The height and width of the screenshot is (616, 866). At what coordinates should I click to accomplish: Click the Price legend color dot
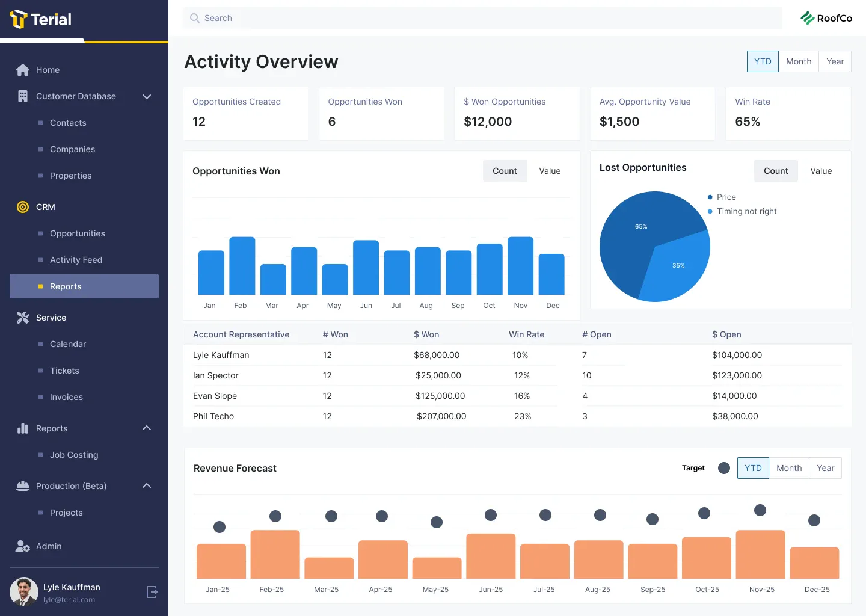[710, 197]
